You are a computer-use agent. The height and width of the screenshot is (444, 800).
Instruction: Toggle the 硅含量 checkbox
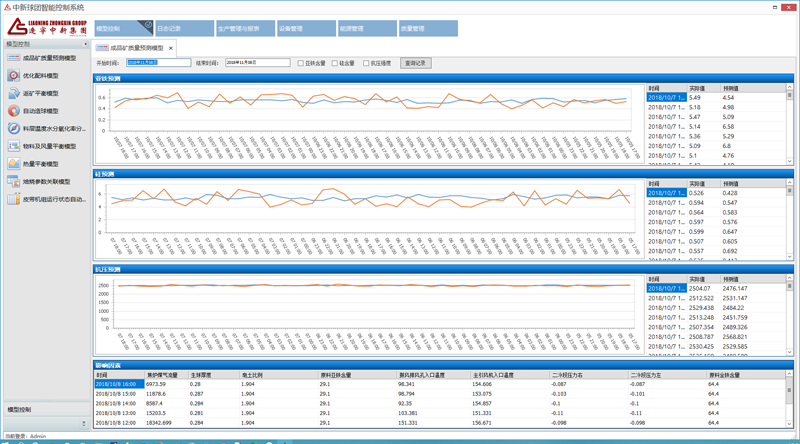[335, 63]
